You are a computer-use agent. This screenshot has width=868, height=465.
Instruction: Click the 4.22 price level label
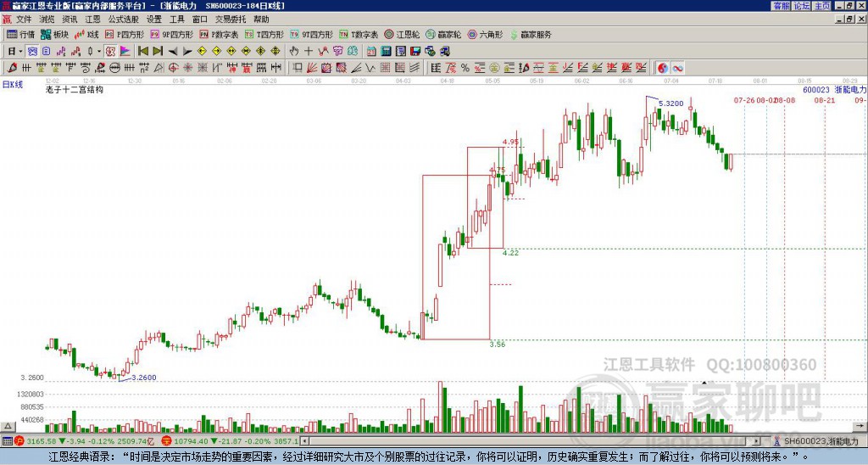[510, 253]
